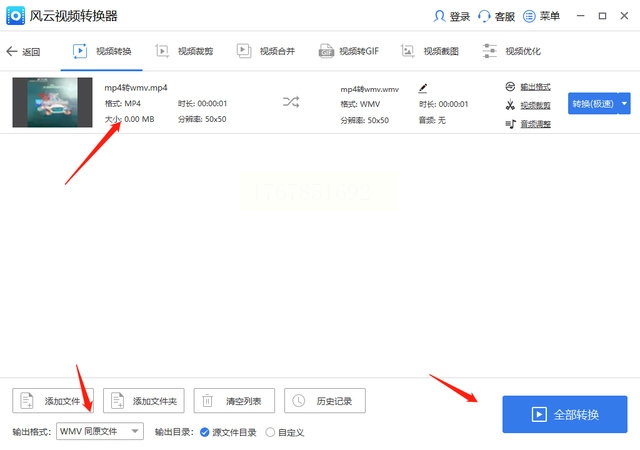This screenshot has width=640, height=450.
Task: Switch to the 视频优化 tab
Action: click(x=511, y=51)
